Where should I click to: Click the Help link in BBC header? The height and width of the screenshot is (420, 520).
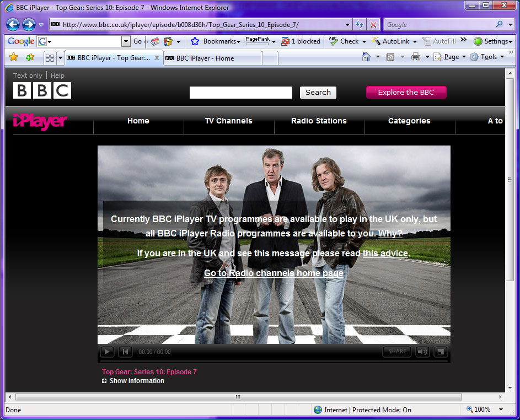tap(57, 76)
